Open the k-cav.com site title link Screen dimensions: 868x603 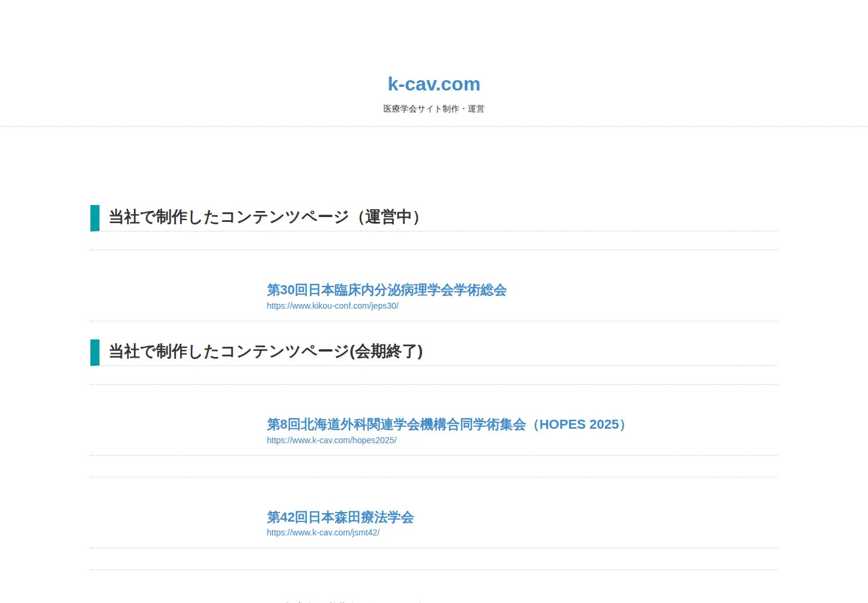tap(434, 84)
